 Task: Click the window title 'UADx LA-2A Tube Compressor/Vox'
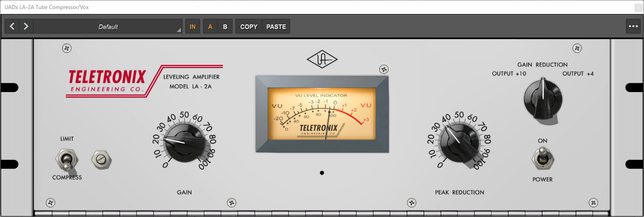point(47,6)
